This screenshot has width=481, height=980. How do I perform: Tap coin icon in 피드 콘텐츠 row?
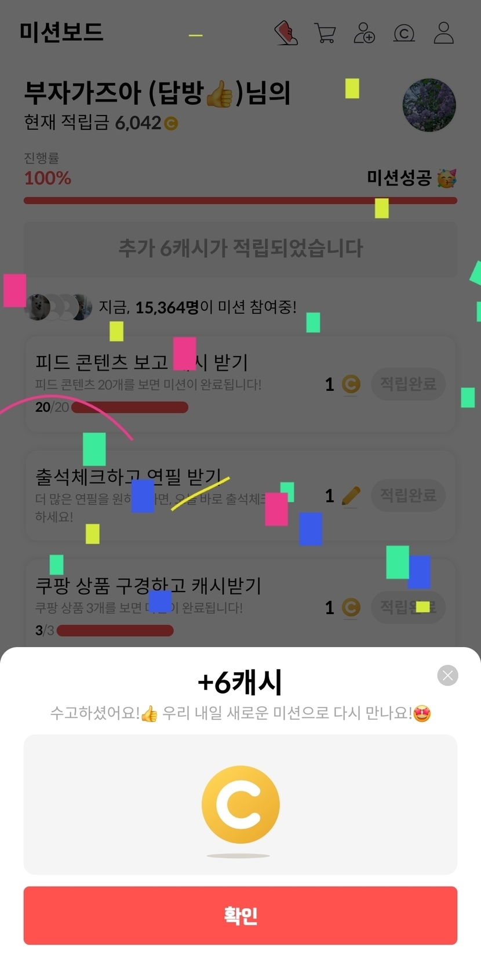351,384
